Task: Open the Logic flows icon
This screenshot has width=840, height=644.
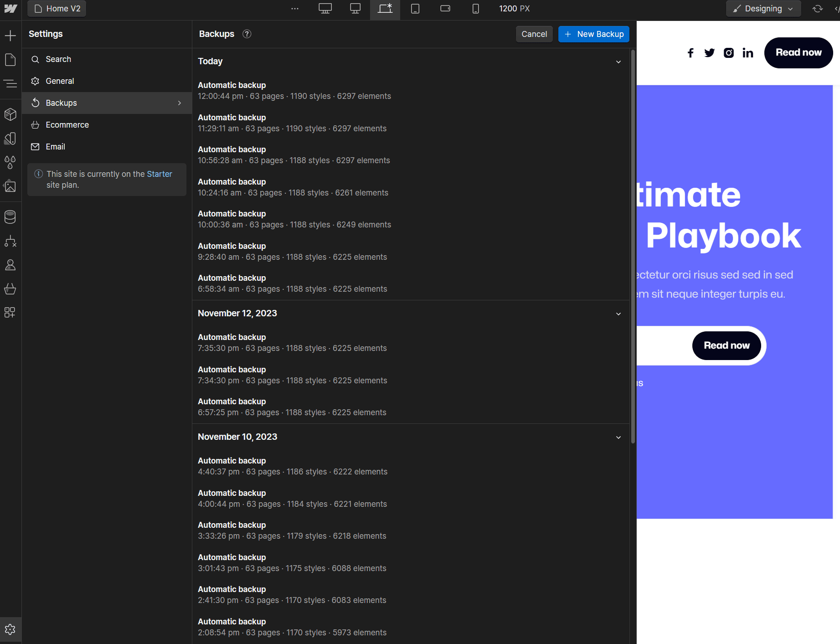Action: click(10, 241)
